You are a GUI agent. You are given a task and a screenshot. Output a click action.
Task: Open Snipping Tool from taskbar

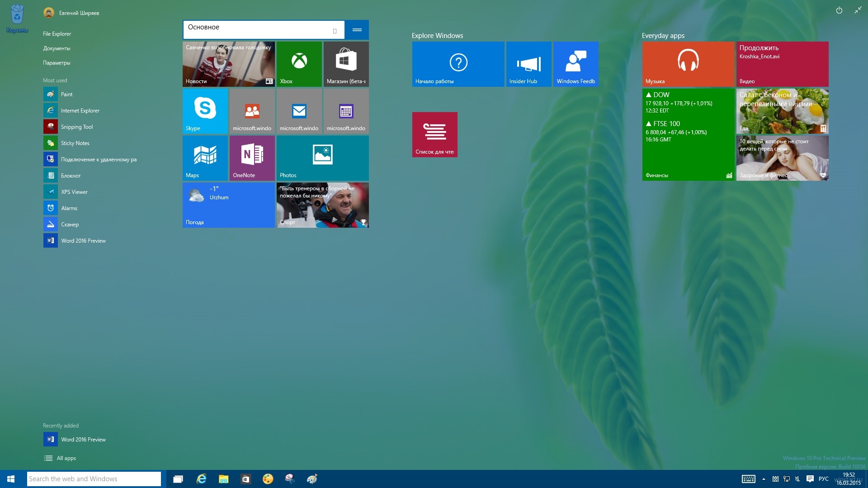coord(290,479)
